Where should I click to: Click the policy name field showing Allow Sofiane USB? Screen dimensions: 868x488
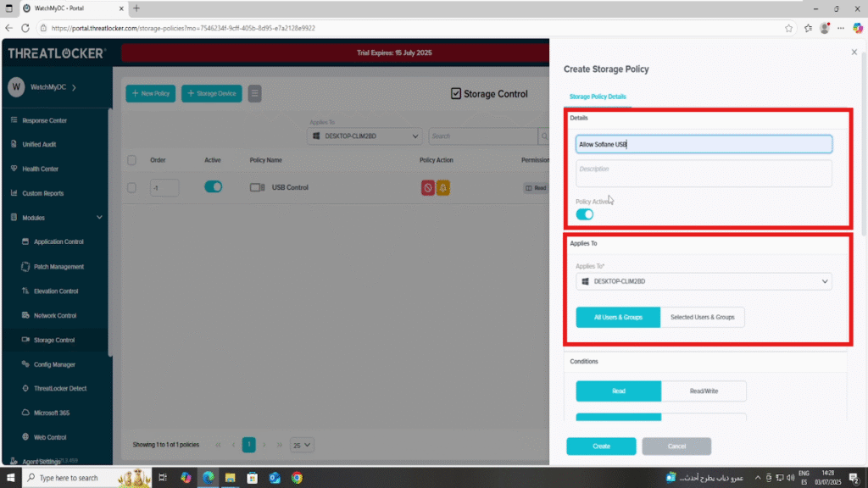704,144
